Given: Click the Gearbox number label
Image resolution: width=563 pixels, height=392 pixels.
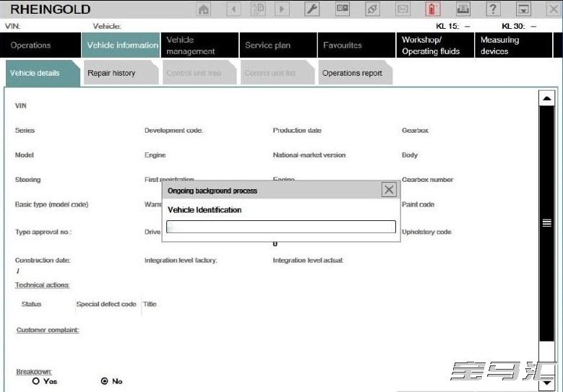Looking at the screenshot, I should 427,179.
